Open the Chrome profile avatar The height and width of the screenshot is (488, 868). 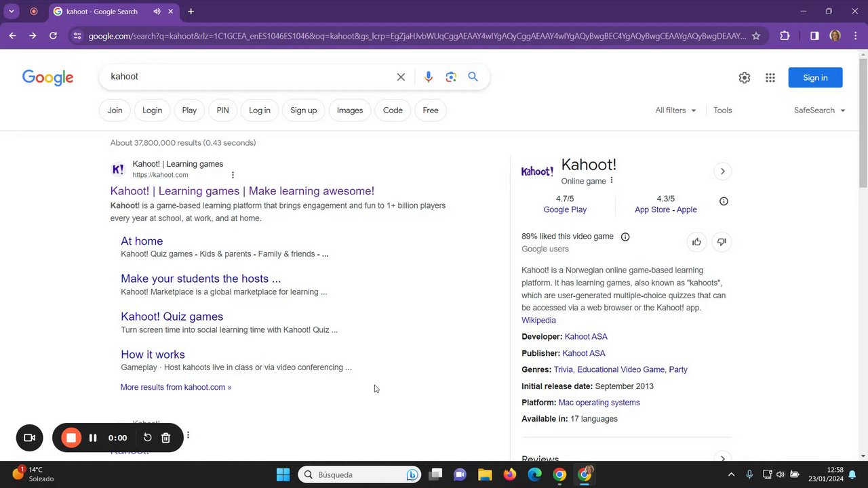(x=835, y=36)
